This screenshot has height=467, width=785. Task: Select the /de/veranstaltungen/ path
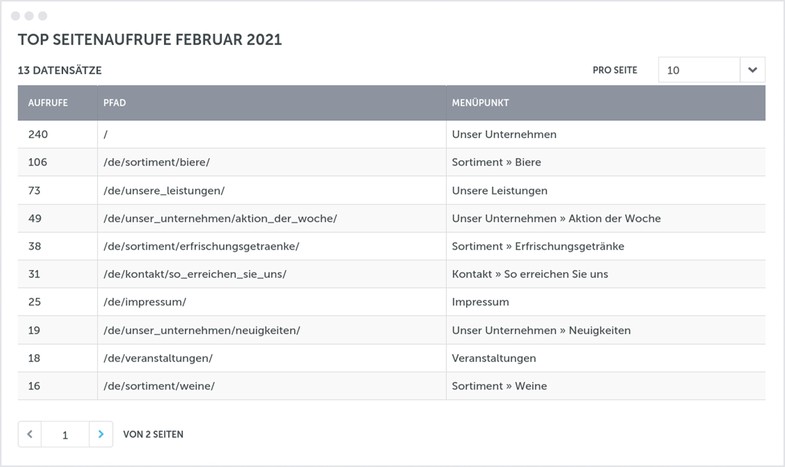click(158, 358)
